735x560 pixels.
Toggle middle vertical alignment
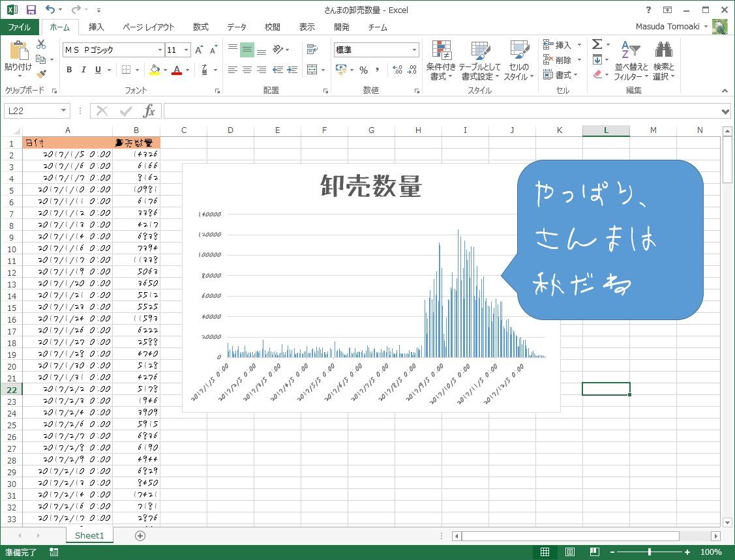coord(247,50)
